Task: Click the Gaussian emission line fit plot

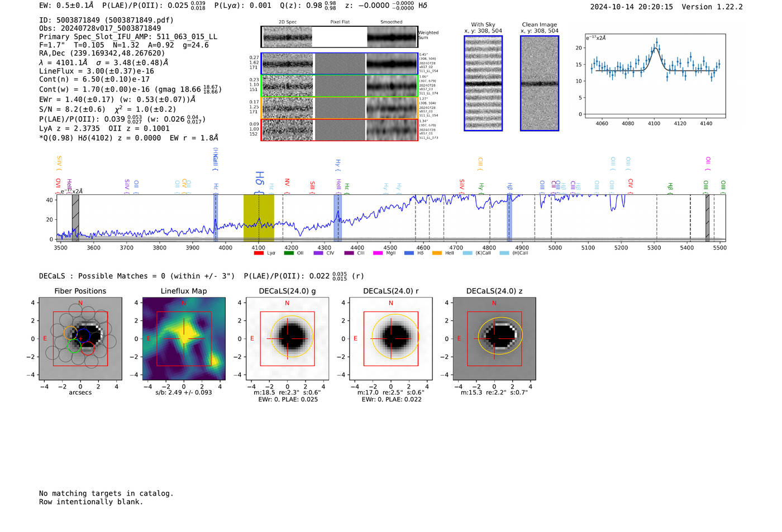Action: pyautogui.click(x=655, y=76)
